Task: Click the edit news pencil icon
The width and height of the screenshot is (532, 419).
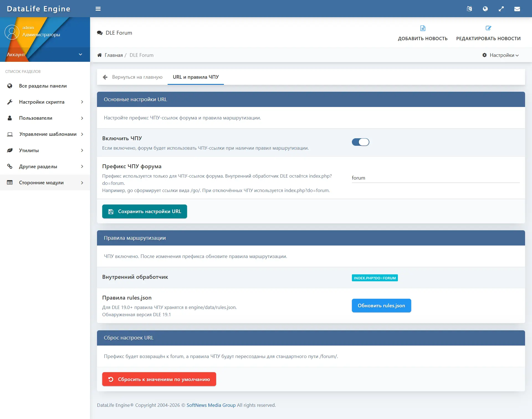Action: point(488,28)
